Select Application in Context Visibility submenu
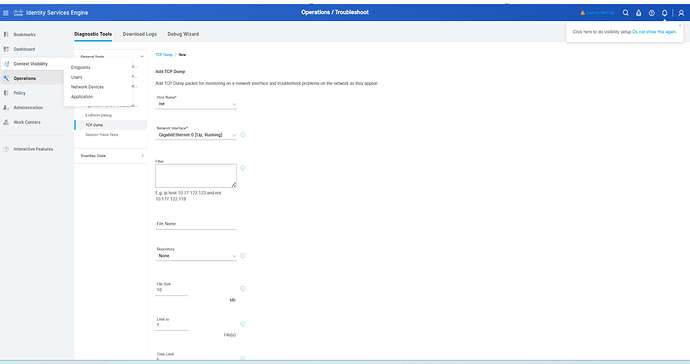690x364 pixels. click(82, 96)
